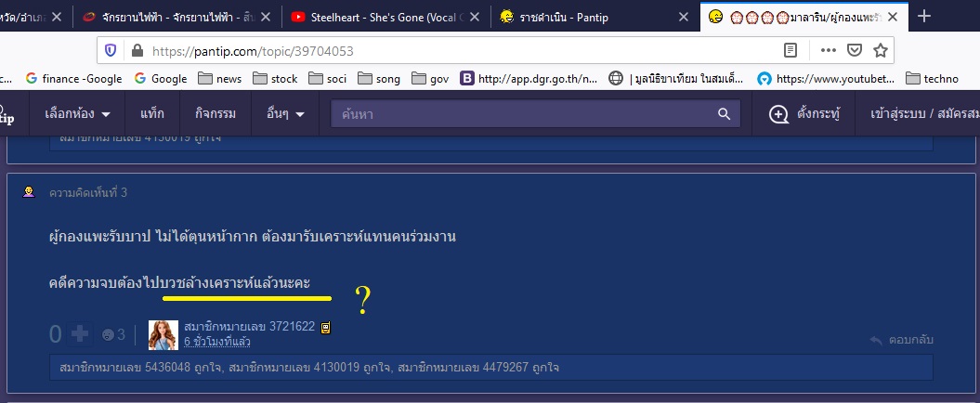Click the mobile badge icon beside member name

(325, 327)
